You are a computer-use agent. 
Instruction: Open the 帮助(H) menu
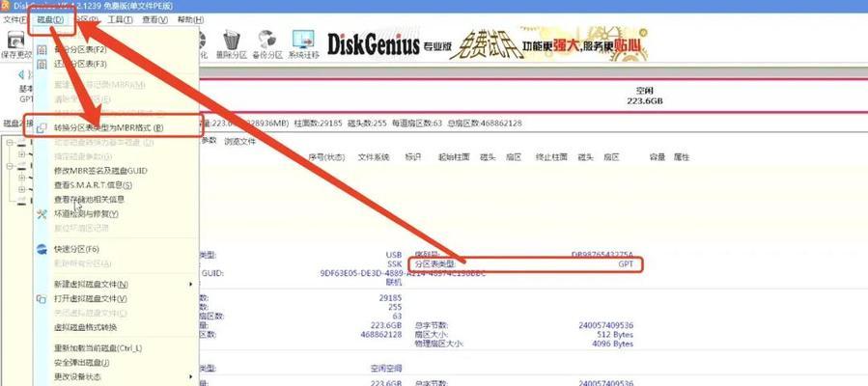[190, 20]
